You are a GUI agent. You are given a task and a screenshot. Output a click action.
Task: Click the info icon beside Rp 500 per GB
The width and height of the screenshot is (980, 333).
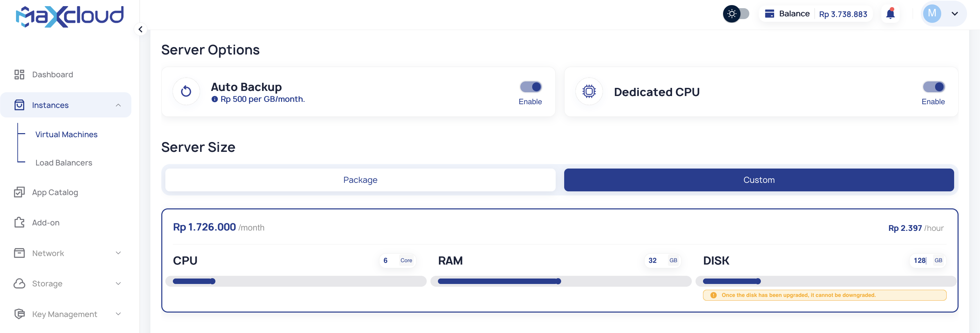pos(215,99)
